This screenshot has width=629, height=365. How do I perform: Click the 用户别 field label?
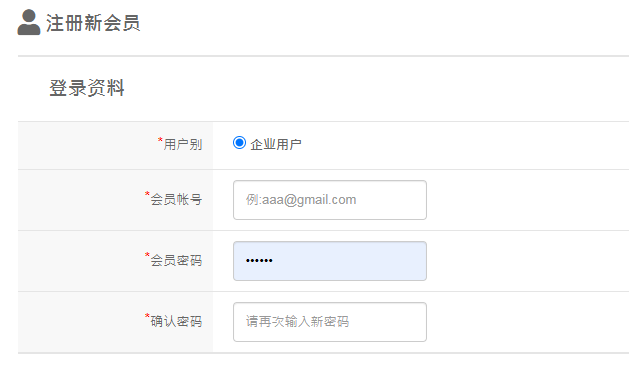coord(183,144)
